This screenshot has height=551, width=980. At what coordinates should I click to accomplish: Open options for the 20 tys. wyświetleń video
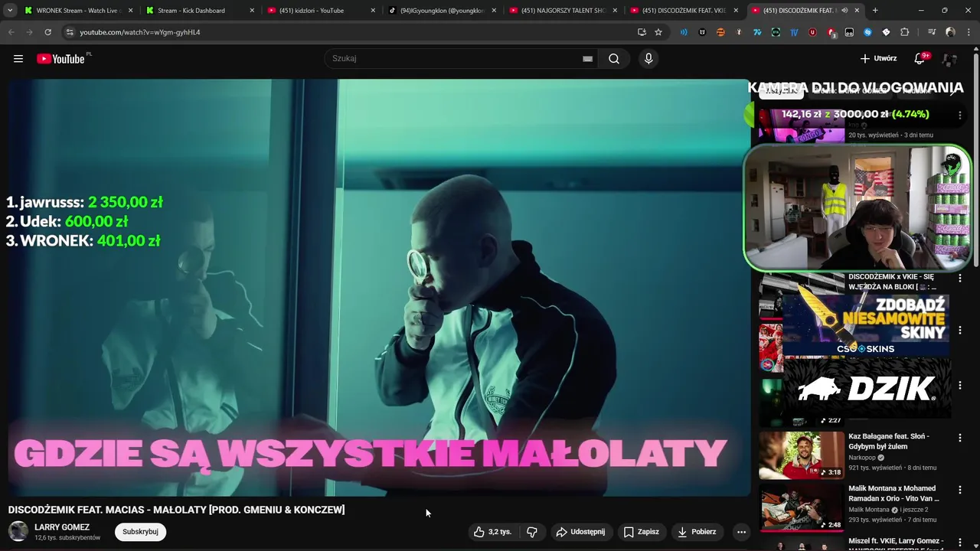(959, 116)
